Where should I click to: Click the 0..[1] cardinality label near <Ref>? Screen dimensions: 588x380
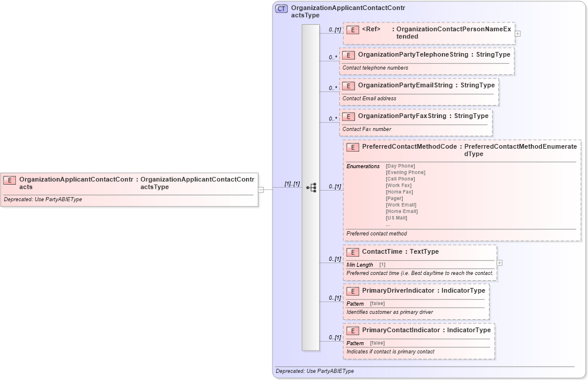(333, 29)
